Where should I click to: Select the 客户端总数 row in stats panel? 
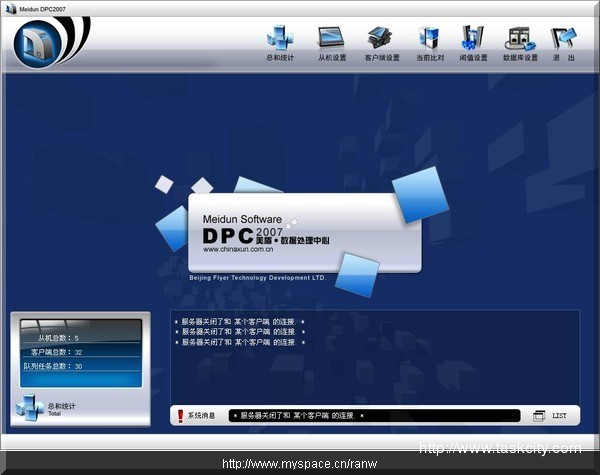coord(80,352)
